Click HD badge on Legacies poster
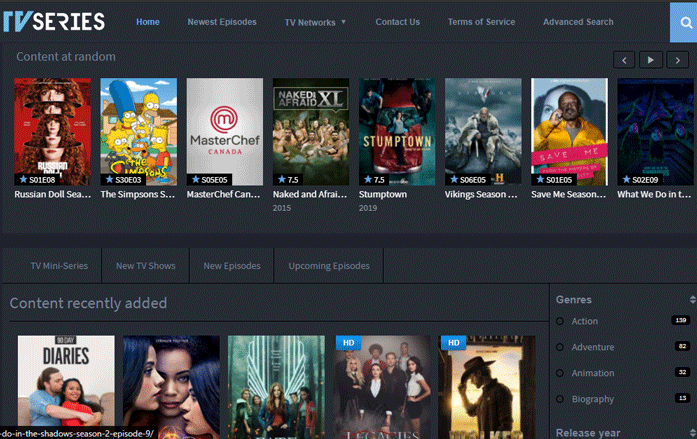The width and height of the screenshot is (697, 439). click(348, 343)
